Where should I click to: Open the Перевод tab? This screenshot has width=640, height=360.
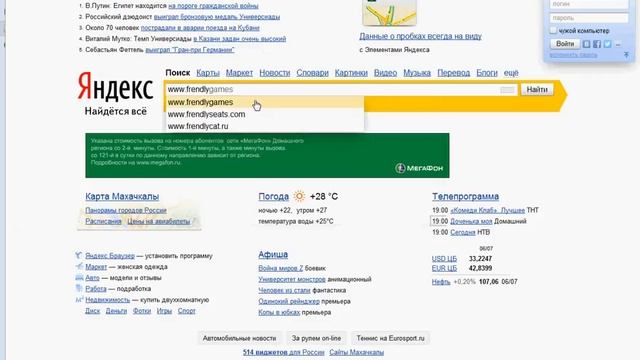point(453,73)
